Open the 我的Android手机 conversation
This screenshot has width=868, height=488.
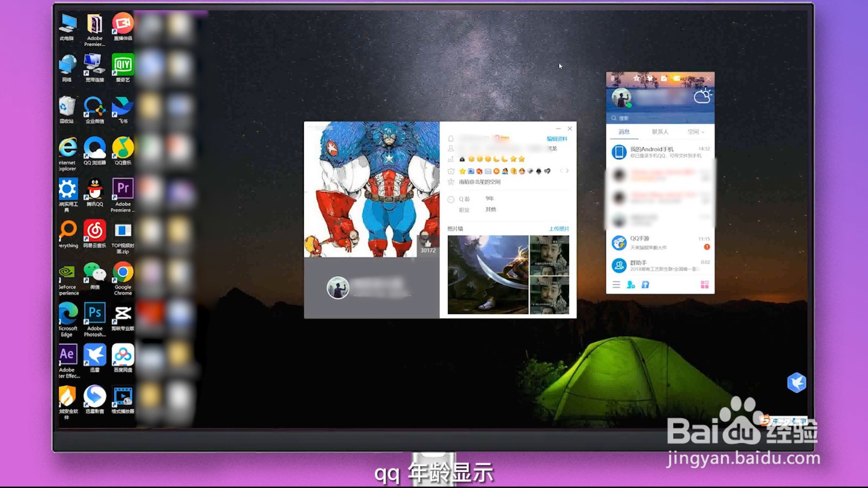(x=660, y=152)
